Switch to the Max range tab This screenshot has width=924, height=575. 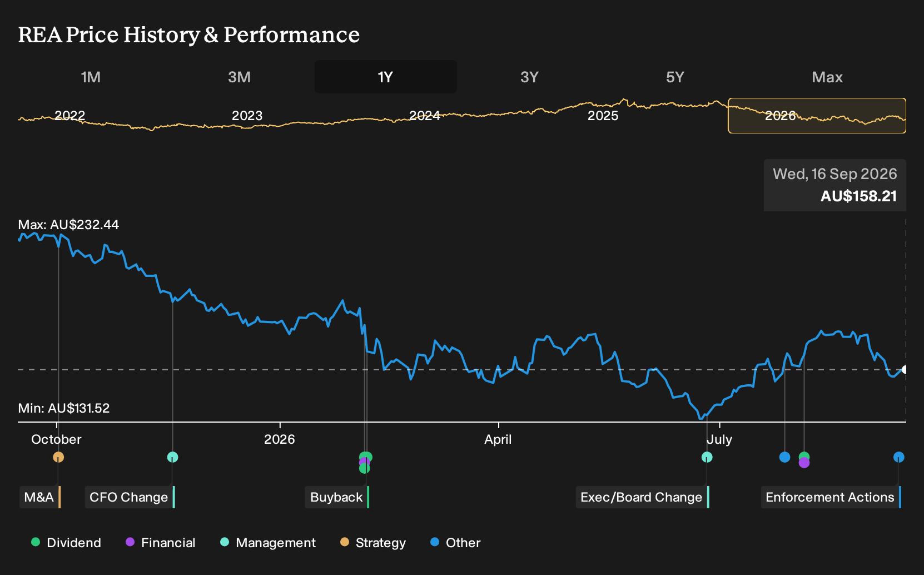pos(827,77)
